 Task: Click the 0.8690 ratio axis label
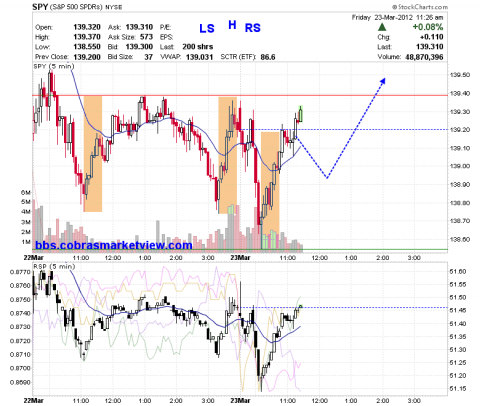coord(20,382)
